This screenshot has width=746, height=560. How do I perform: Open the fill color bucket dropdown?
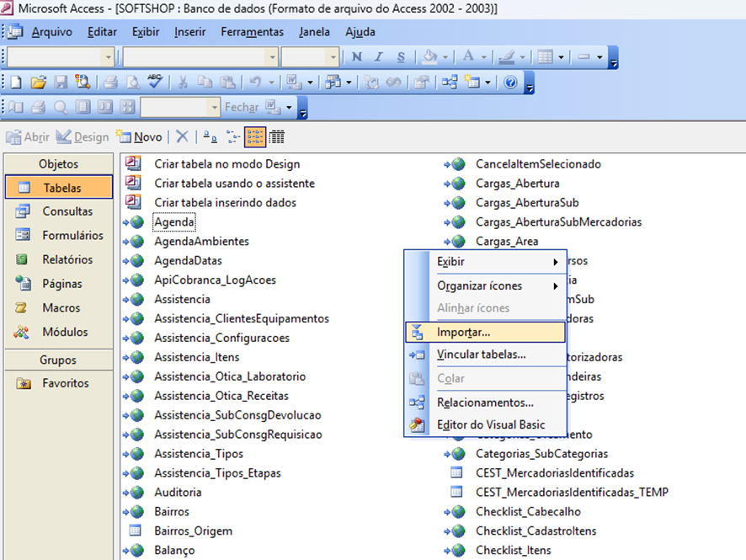click(445, 57)
